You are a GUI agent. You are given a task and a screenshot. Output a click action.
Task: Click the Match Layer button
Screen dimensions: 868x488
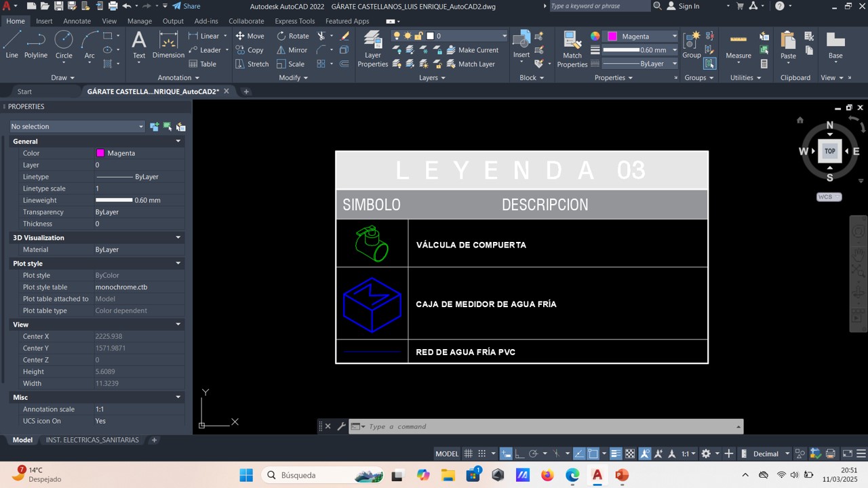[x=470, y=64]
